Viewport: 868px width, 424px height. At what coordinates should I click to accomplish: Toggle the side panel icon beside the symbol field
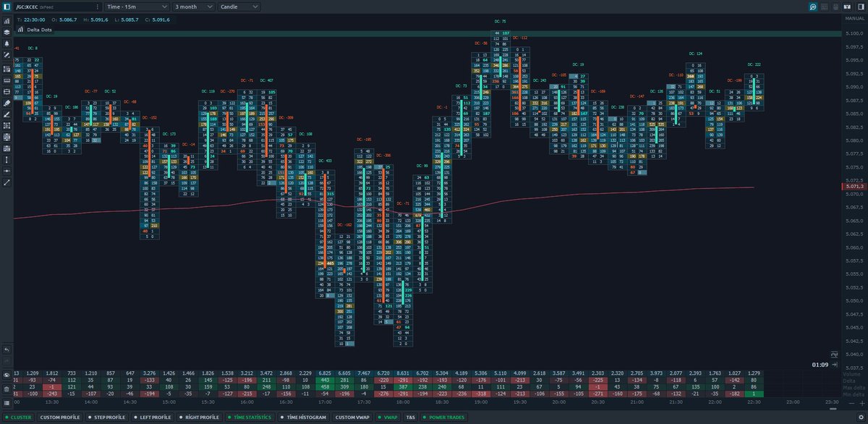tap(7, 6)
